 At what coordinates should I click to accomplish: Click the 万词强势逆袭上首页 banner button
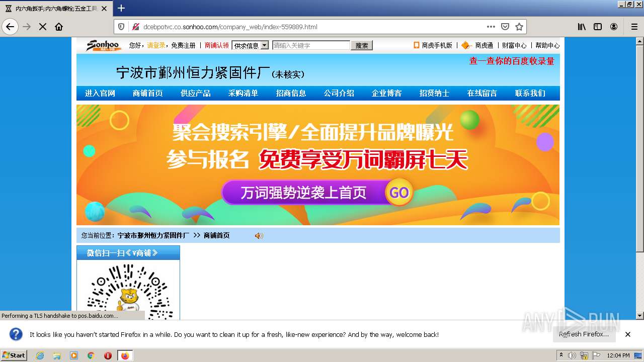[x=303, y=193]
